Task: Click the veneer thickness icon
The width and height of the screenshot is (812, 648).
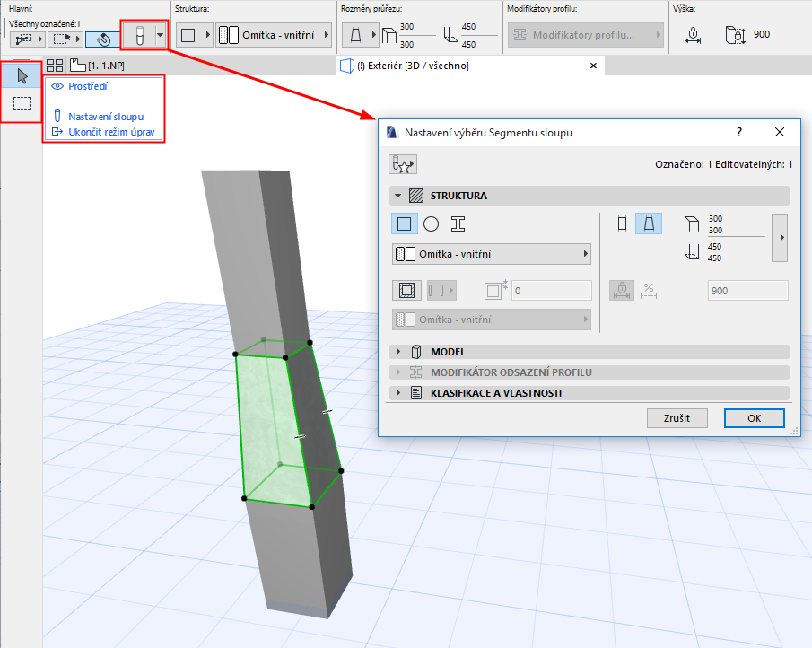Action: [495, 290]
